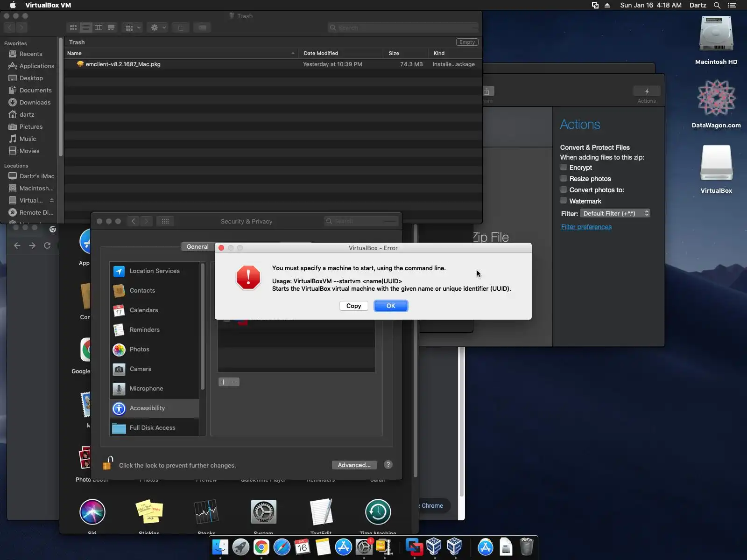747x560 pixels.
Task: Click the lock to prevent further changes
Action: coord(108,463)
